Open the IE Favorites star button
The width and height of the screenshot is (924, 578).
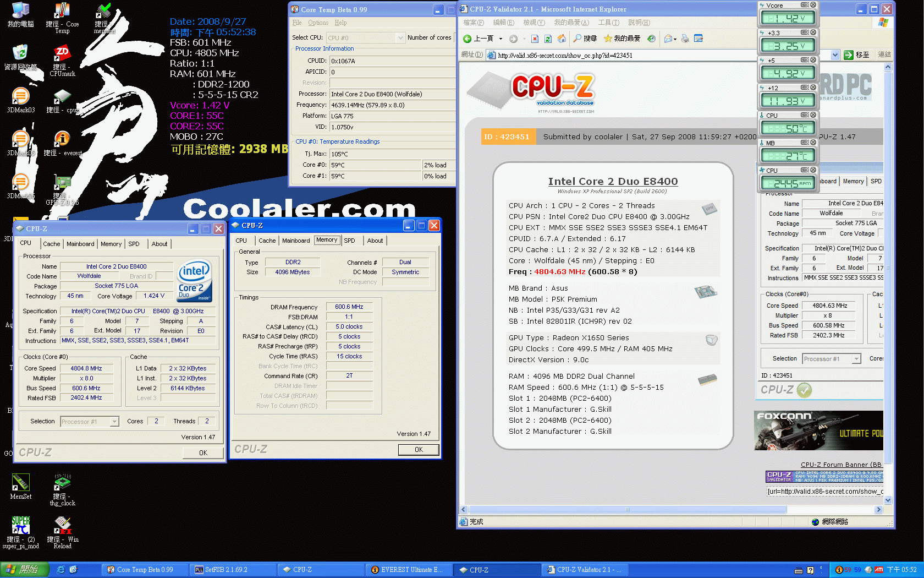pos(622,39)
